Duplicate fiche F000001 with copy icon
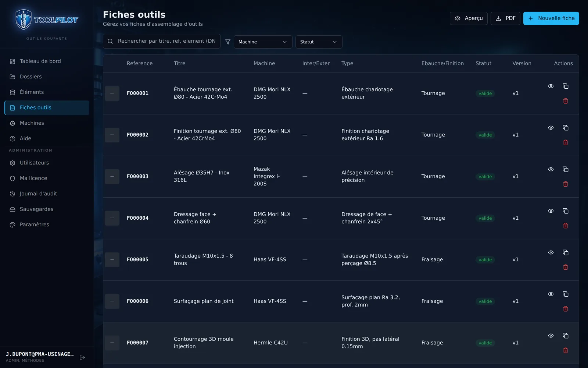588x368 pixels. coord(566,86)
